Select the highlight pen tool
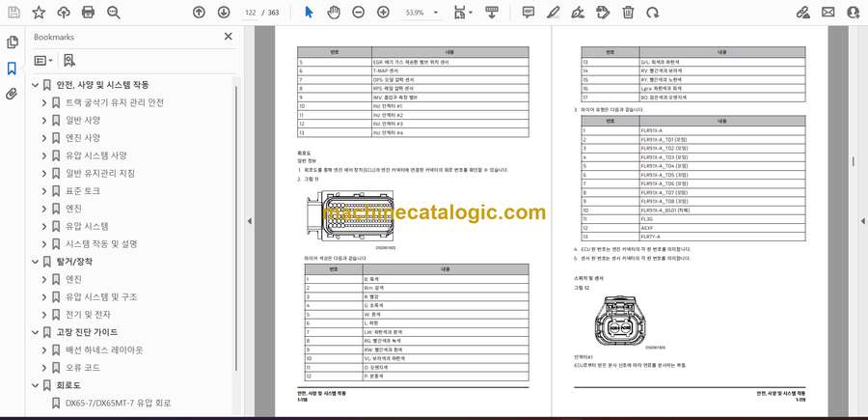 coord(553,13)
